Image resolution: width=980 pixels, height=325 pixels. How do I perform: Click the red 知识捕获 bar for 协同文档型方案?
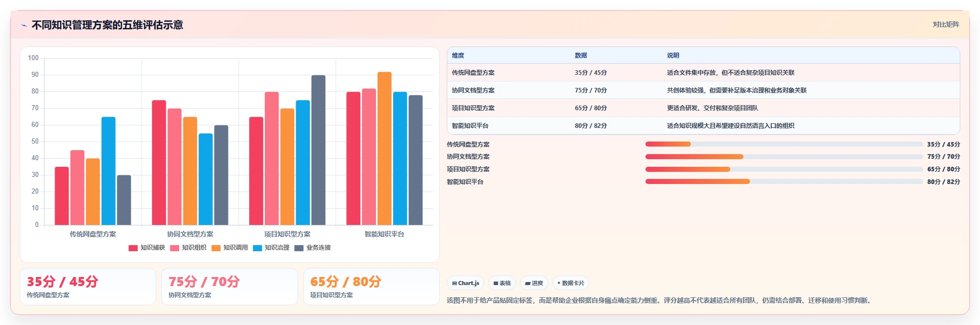pyautogui.click(x=159, y=163)
